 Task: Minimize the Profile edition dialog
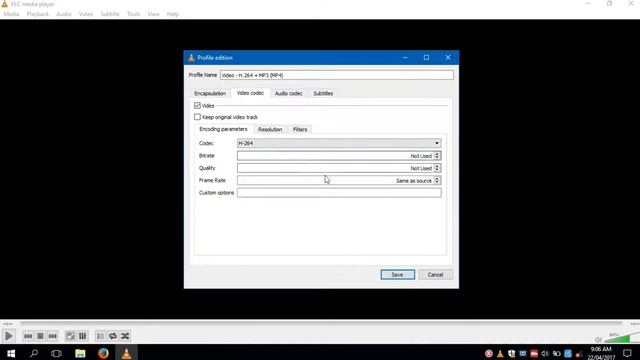(x=405, y=58)
